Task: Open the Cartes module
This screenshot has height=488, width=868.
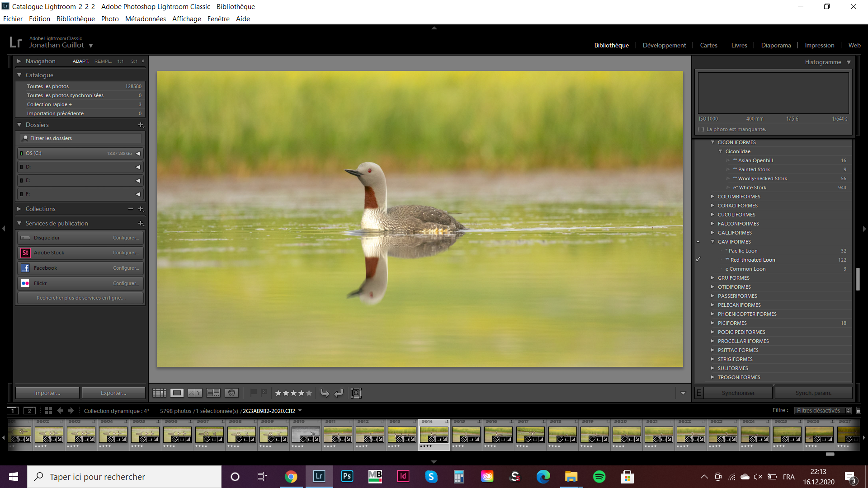Action: [x=708, y=45]
